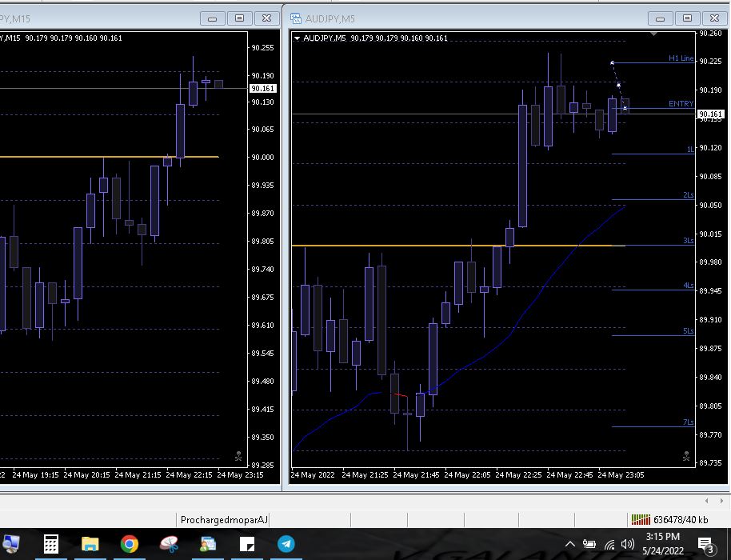Click the 24 May 21:15 time label on the M15 axis
Screen dimensions: 731x560
[x=138, y=474]
